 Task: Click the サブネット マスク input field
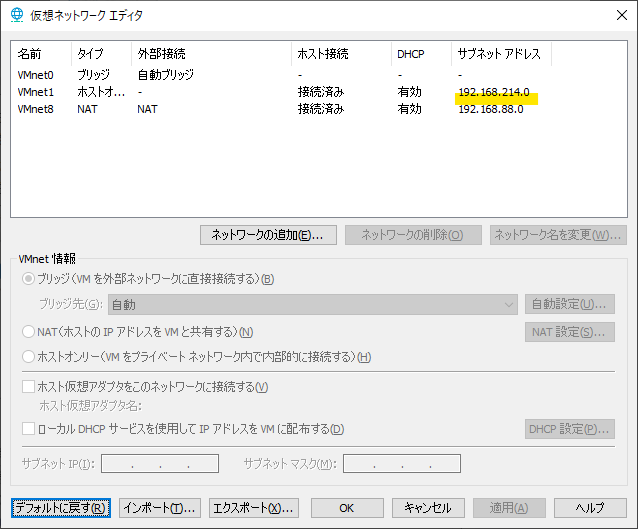(x=402, y=463)
